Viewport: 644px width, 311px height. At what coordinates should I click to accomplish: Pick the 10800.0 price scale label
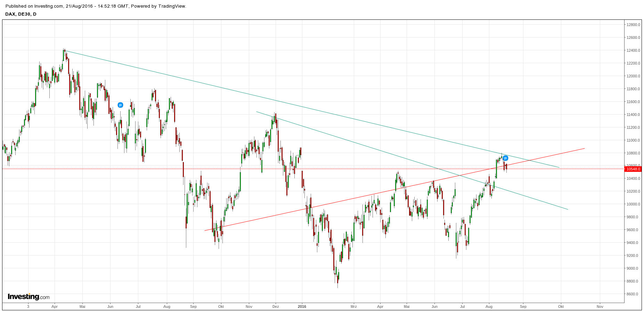click(633, 153)
